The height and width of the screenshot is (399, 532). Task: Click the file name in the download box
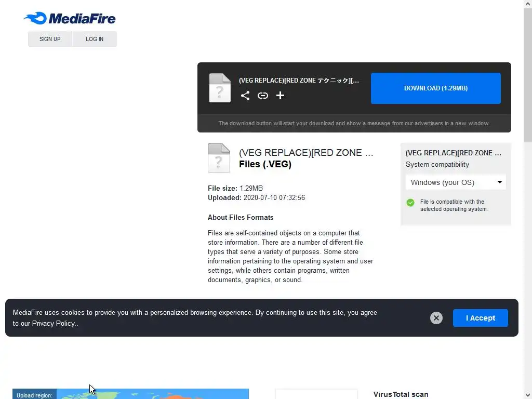pyautogui.click(x=299, y=81)
